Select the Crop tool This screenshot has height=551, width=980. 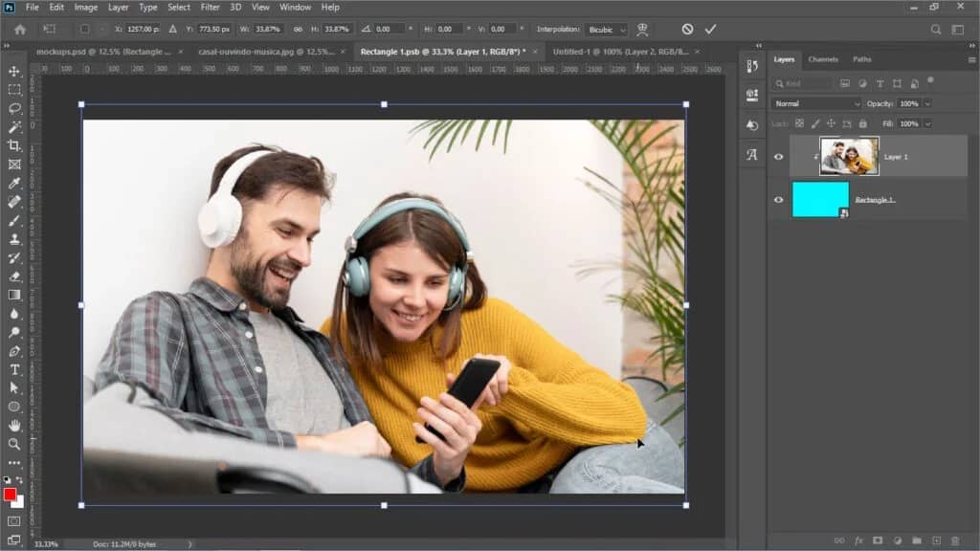tap(14, 146)
